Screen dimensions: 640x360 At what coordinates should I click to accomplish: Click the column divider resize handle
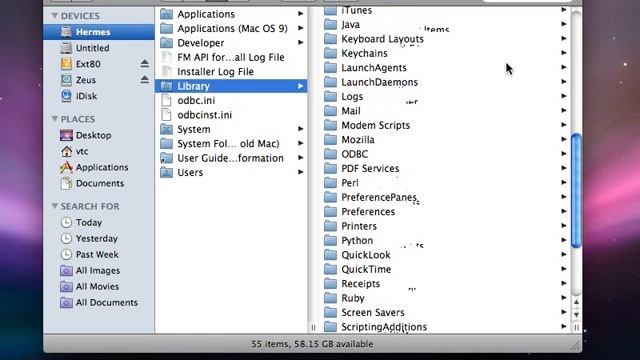(313, 327)
